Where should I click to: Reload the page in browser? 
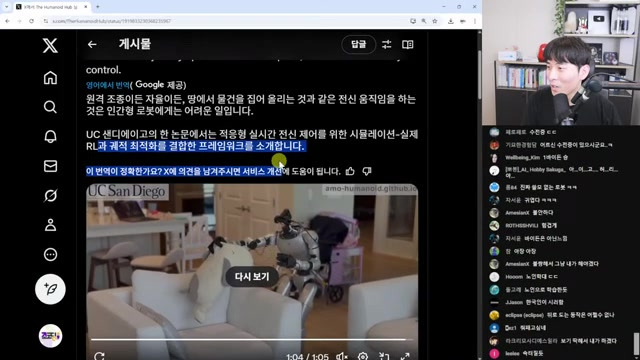point(31,21)
